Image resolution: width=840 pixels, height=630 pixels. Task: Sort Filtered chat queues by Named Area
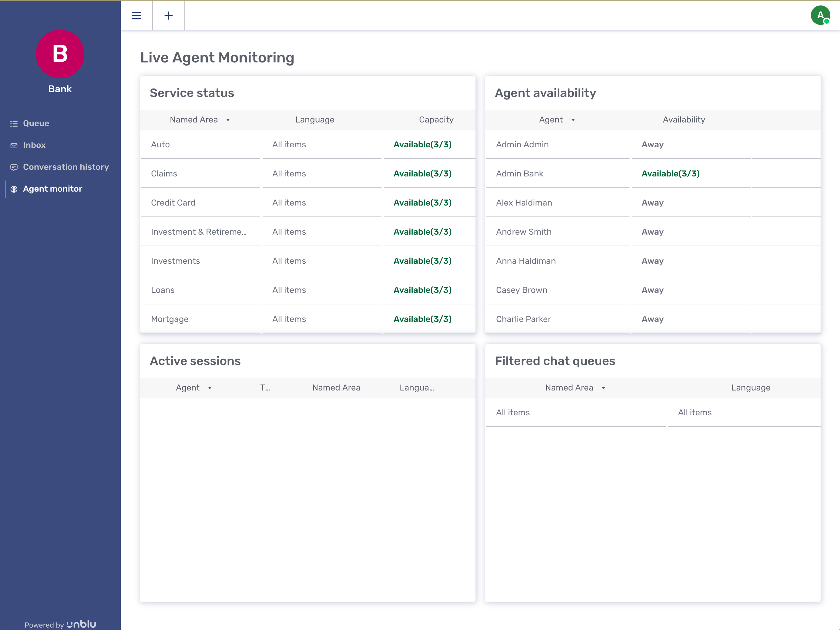(603, 388)
